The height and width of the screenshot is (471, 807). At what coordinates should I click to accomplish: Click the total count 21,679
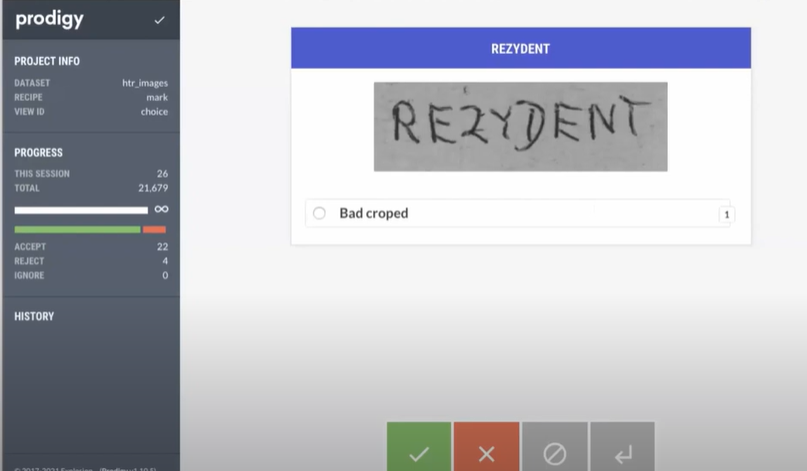[x=153, y=188]
